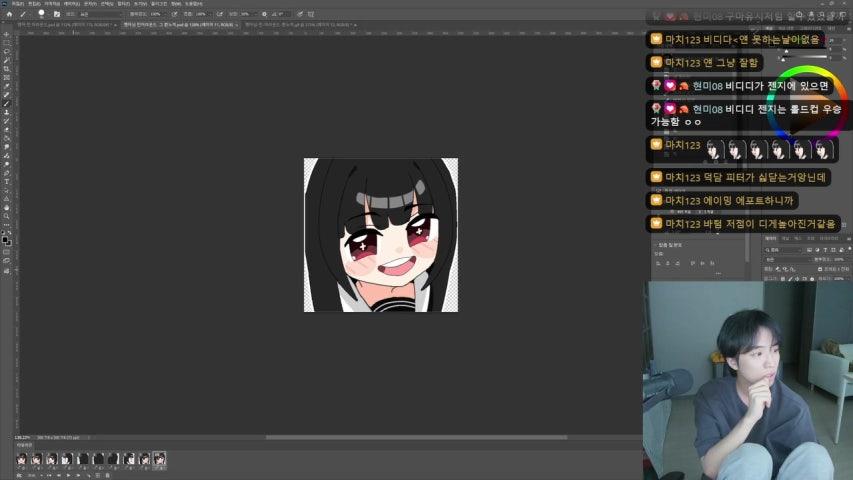Open smoothing options gear icon
The height and width of the screenshot is (480, 853).
pos(264,14)
